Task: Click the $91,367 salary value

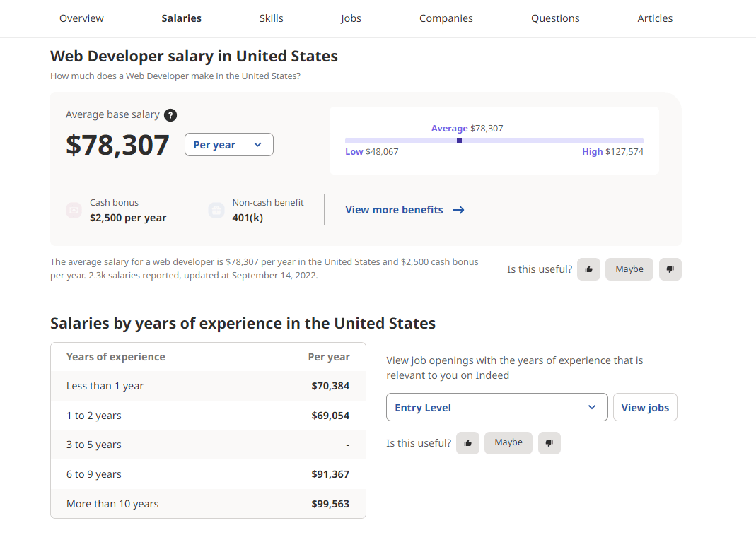Action: tap(330, 474)
